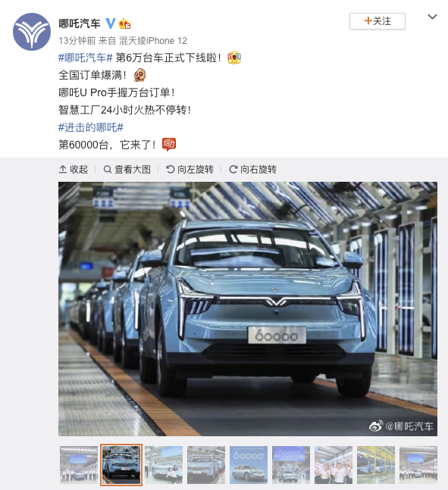Click the red 约 sticker icon

coord(169,145)
